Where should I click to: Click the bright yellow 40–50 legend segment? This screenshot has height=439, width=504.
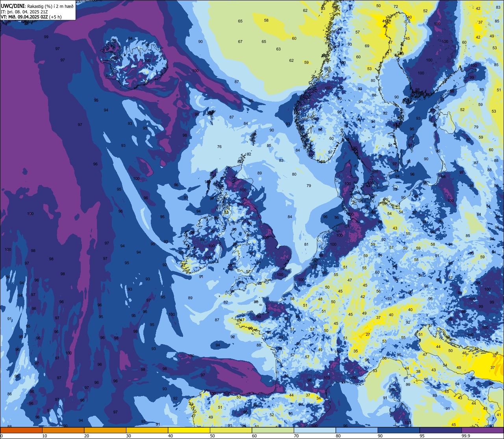pyautogui.click(x=189, y=430)
